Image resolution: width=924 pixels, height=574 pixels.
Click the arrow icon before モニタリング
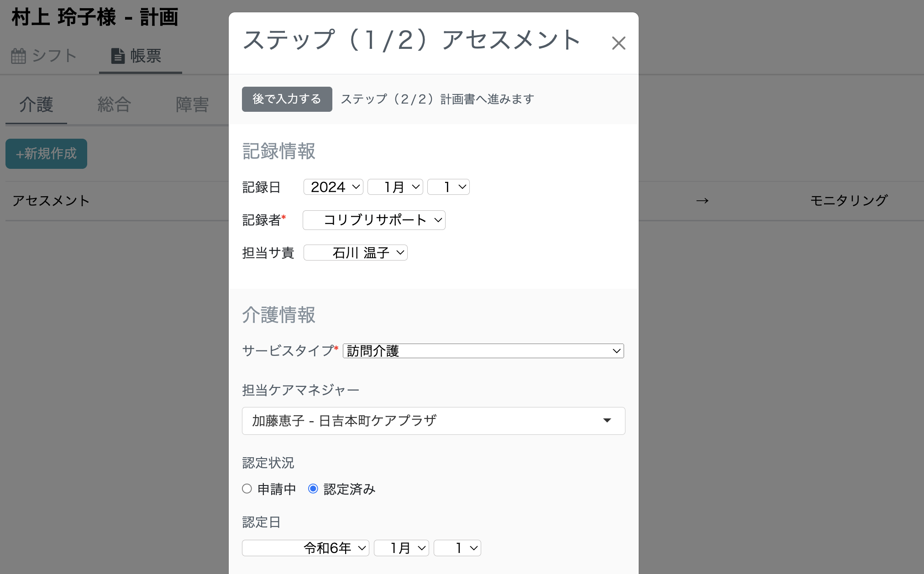click(x=702, y=200)
